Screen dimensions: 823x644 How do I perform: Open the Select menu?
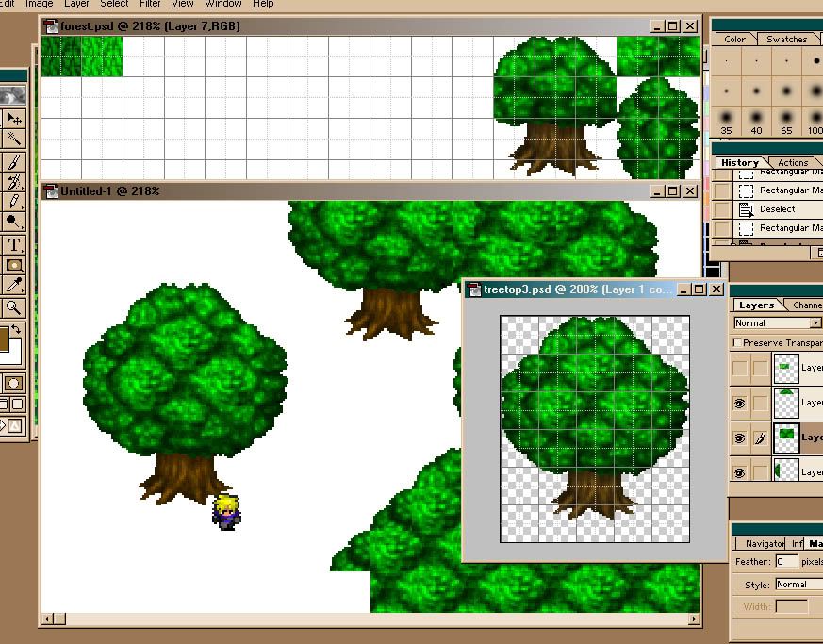click(x=114, y=4)
